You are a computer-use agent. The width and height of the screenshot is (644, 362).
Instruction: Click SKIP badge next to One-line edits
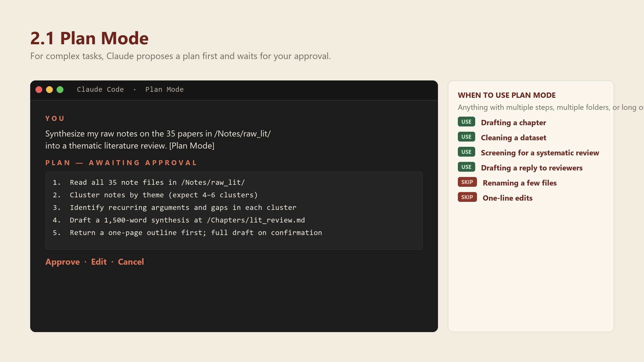[467, 197]
